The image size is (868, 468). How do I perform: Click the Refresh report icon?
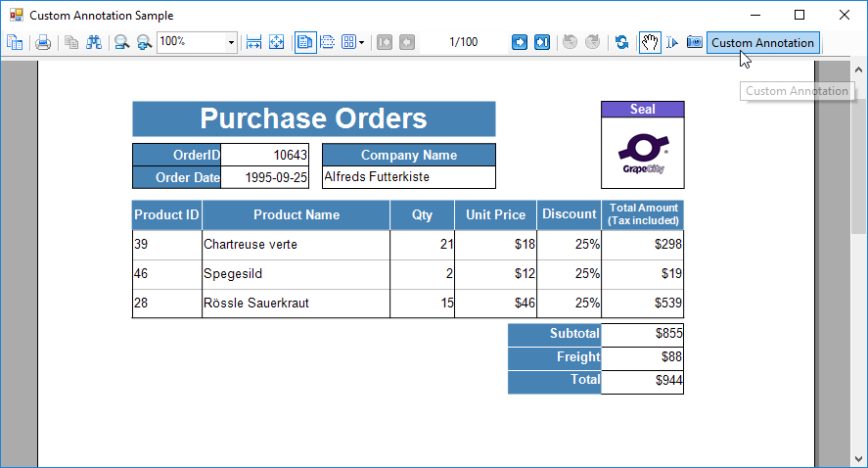coord(621,43)
